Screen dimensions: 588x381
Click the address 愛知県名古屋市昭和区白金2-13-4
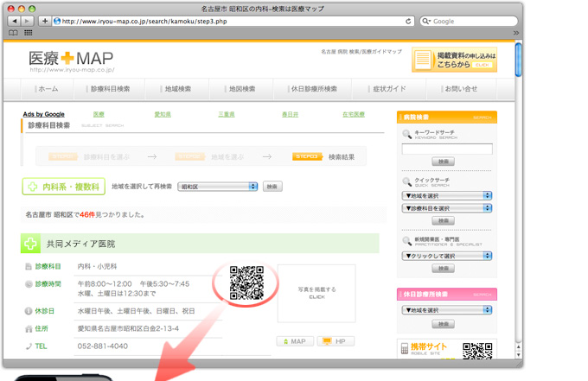tap(128, 328)
